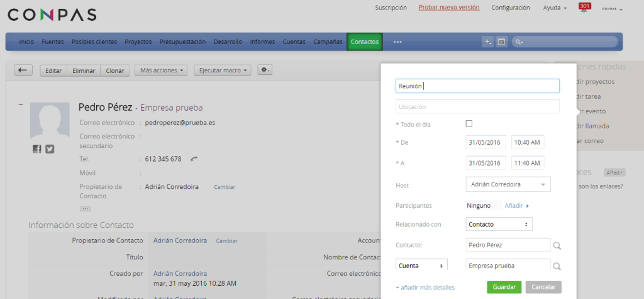This screenshot has width=644, height=299.
Task: Switch to the Informes tab
Action: [x=262, y=42]
